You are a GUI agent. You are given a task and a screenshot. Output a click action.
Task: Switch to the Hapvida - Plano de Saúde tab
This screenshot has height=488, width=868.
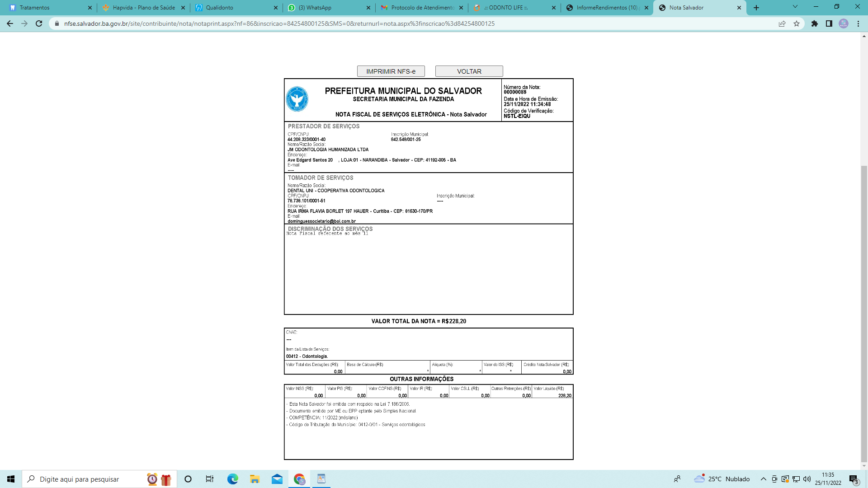click(x=143, y=8)
